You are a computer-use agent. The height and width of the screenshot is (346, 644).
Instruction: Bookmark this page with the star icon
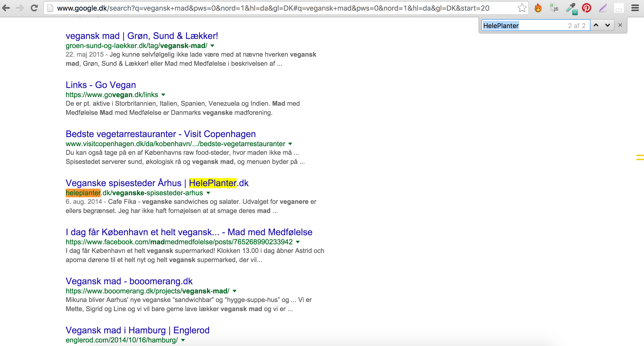522,8
